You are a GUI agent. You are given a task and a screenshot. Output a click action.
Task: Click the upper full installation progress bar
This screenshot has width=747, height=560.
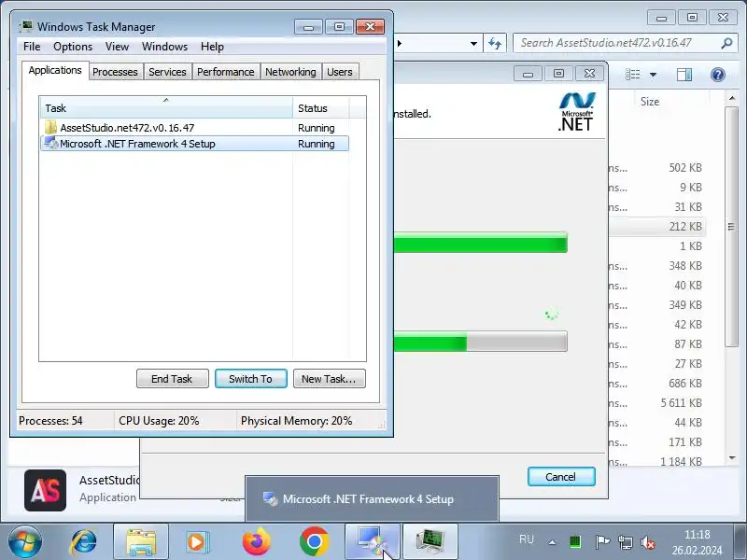[480, 243]
